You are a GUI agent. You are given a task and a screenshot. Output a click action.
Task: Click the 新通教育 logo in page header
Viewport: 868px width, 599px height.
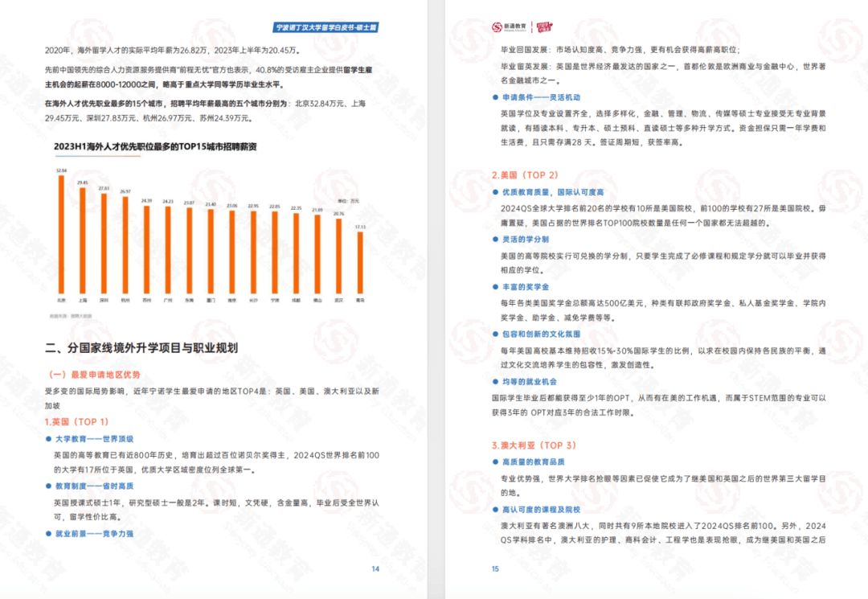point(510,27)
